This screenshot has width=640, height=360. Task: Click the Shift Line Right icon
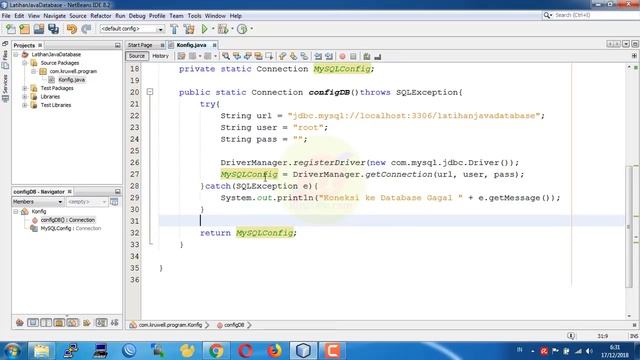click(x=329, y=56)
